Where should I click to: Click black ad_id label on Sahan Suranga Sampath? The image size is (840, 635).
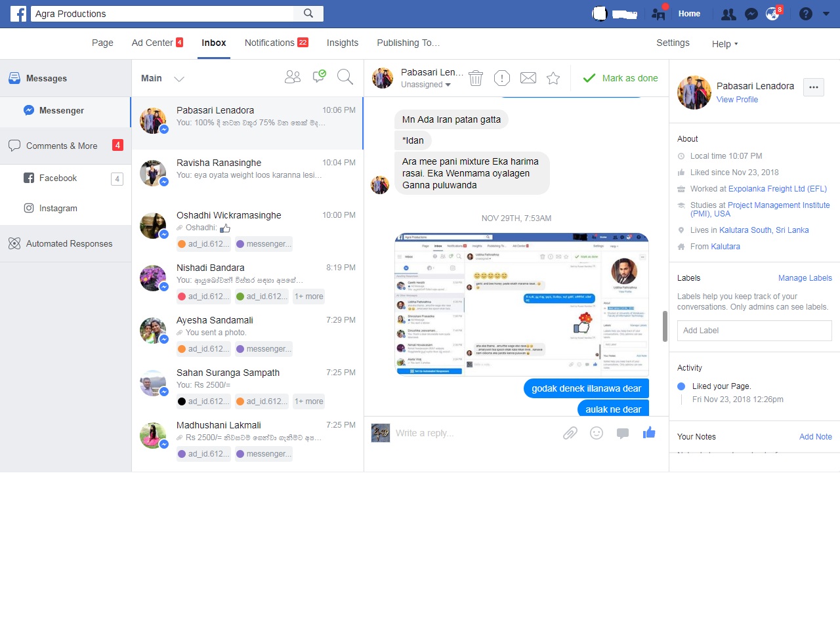click(x=203, y=401)
